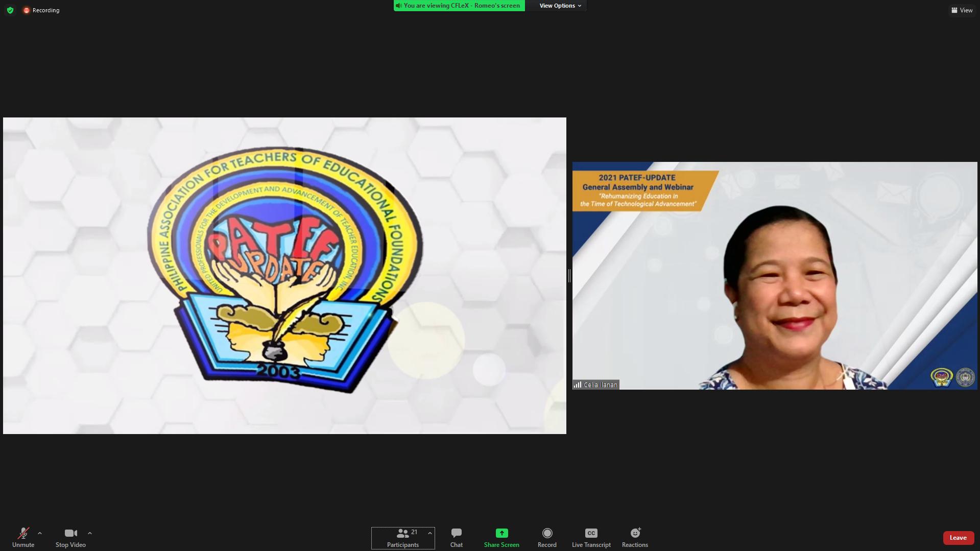
Task: Select the divider handle between panels
Action: pos(569,276)
